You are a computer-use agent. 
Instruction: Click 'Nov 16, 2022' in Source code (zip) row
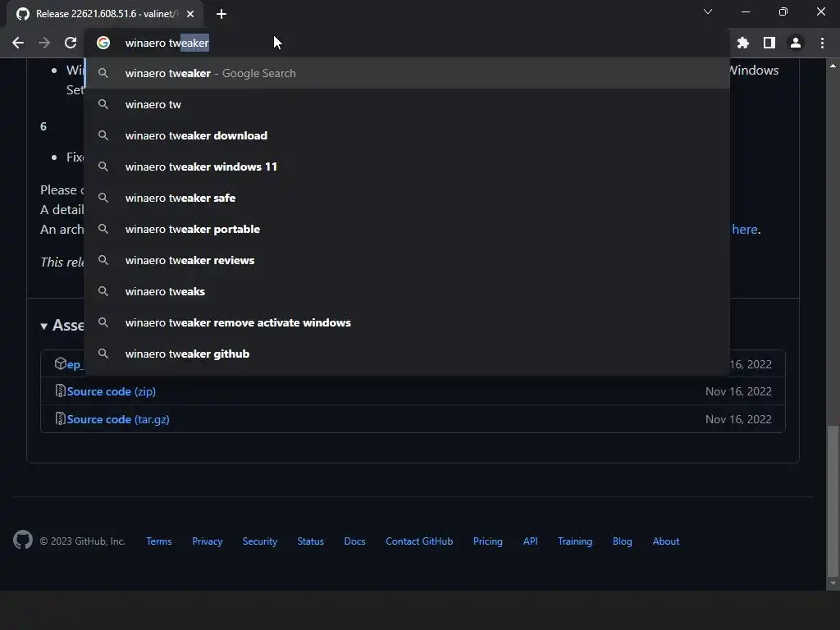coord(739,391)
